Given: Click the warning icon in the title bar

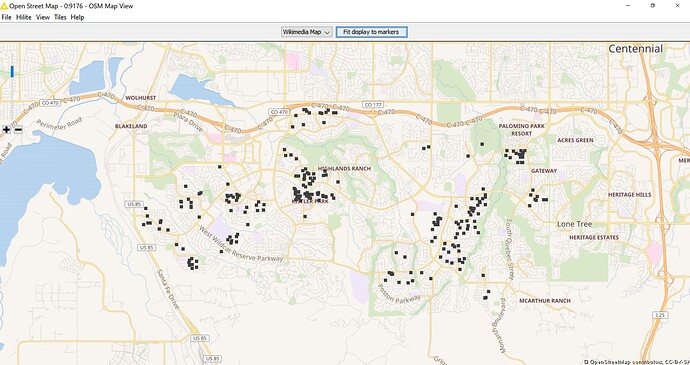Looking at the screenshot, I should click(4, 6).
